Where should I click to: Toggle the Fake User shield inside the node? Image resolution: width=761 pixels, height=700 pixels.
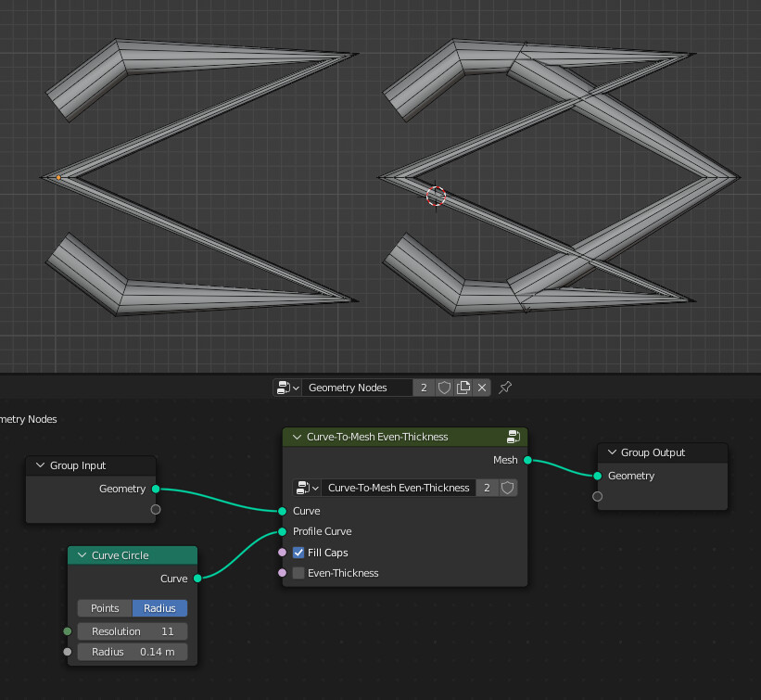pos(506,488)
